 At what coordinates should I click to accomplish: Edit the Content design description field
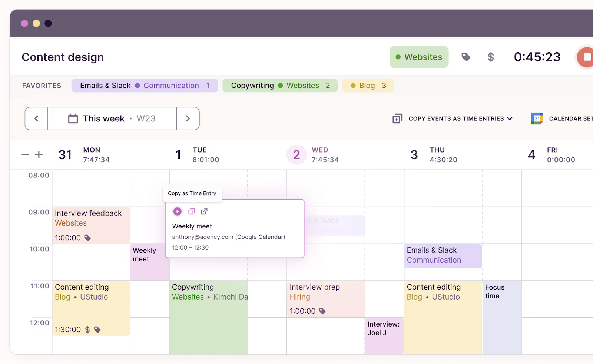[63, 57]
